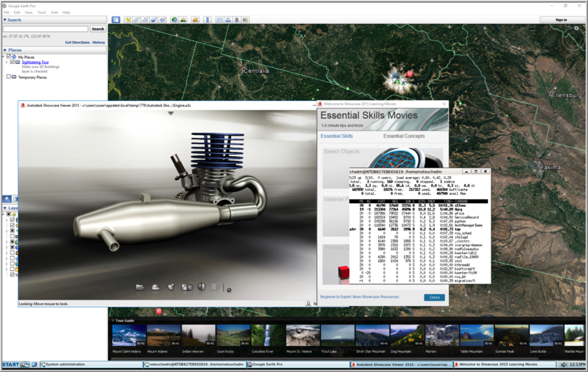This screenshot has width=588, height=372.
Task: Click the Get Directions link
Action: click(x=77, y=42)
